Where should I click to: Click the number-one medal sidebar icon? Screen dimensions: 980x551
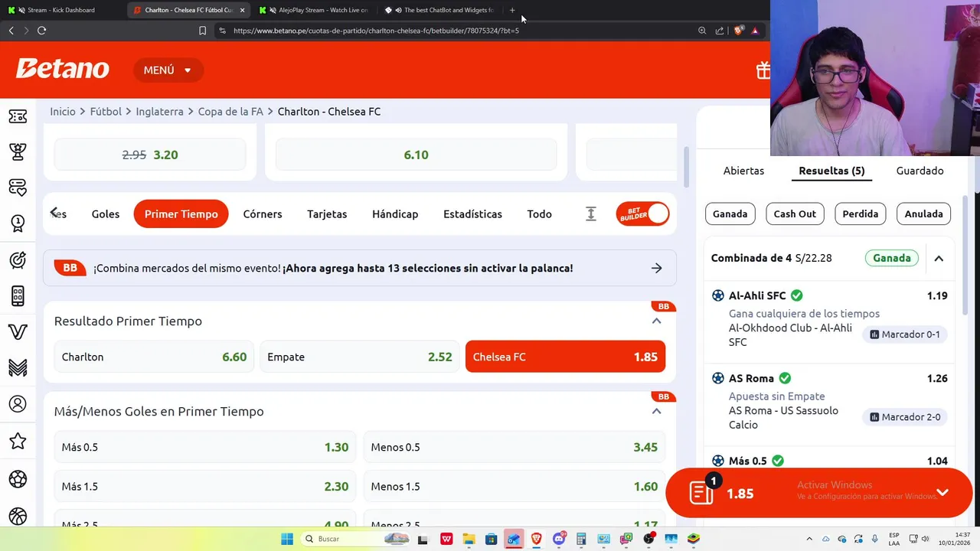(x=18, y=223)
